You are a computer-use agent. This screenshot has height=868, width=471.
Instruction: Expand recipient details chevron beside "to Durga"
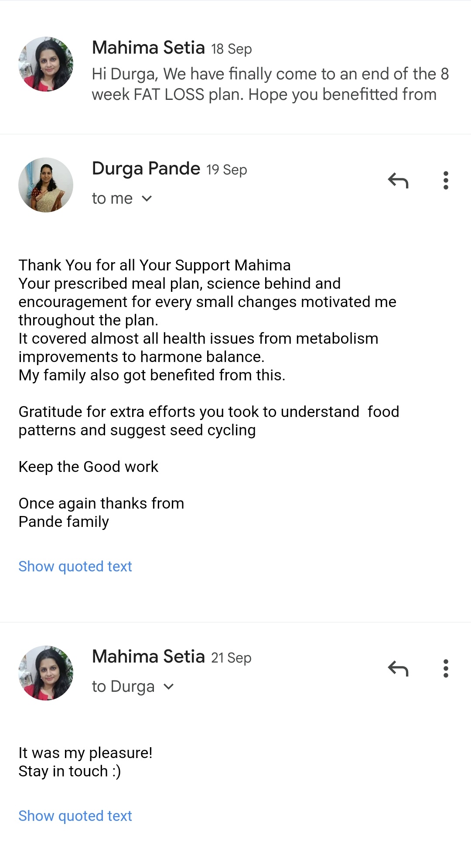pyautogui.click(x=169, y=687)
